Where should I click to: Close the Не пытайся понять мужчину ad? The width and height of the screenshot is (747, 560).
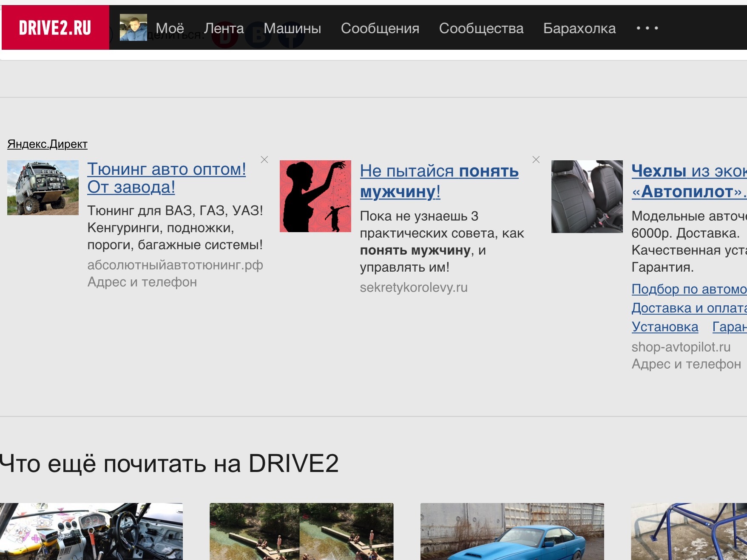click(x=536, y=159)
